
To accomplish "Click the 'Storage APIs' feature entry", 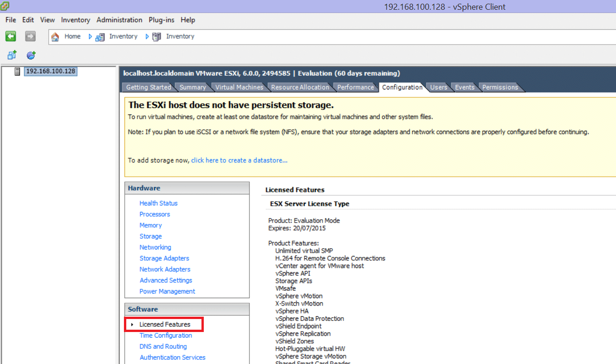I will pos(294,281).
